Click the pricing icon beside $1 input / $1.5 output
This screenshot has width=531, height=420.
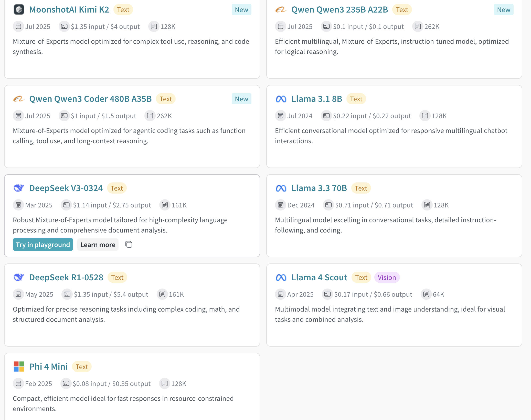coord(64,116)
